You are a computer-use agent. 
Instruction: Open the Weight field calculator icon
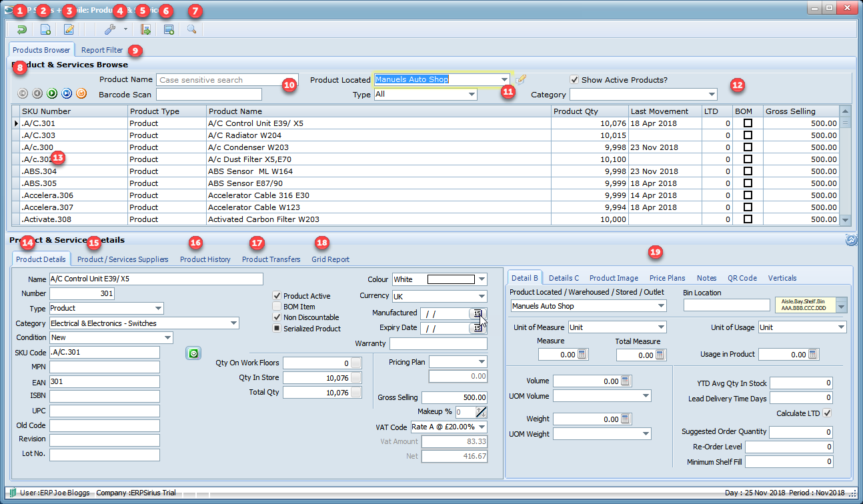point(626,419)
